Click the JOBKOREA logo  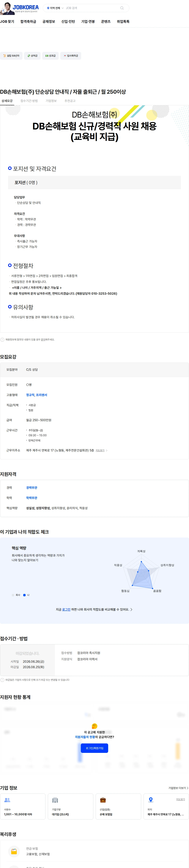[x=26, y=7]
